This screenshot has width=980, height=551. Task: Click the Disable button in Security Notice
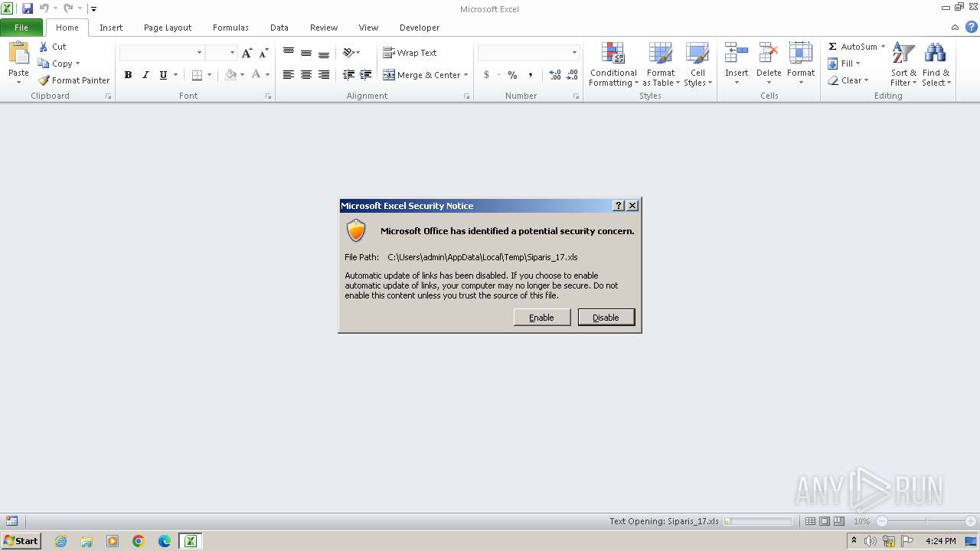point(606,318)
